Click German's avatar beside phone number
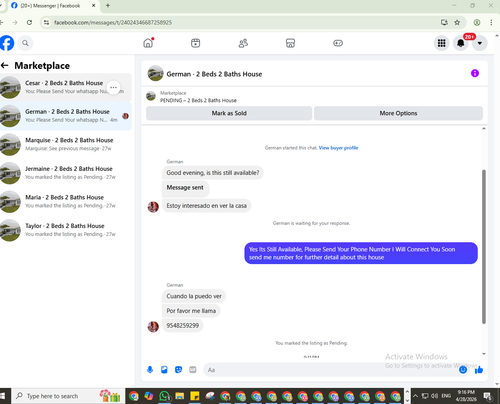Screen dimensions: 500x404 pyautogui.click(x=153, y=326)
